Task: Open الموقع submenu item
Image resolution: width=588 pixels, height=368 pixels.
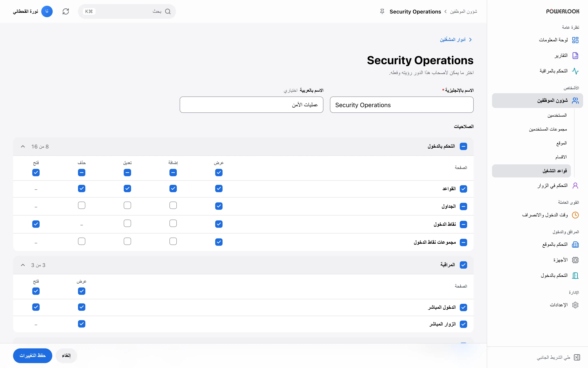Action: tap(561, 143)
